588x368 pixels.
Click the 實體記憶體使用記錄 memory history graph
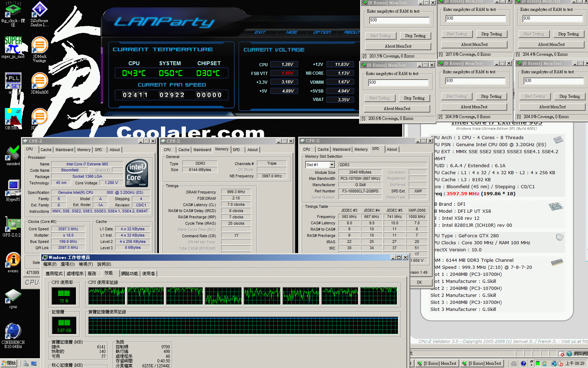243,325
